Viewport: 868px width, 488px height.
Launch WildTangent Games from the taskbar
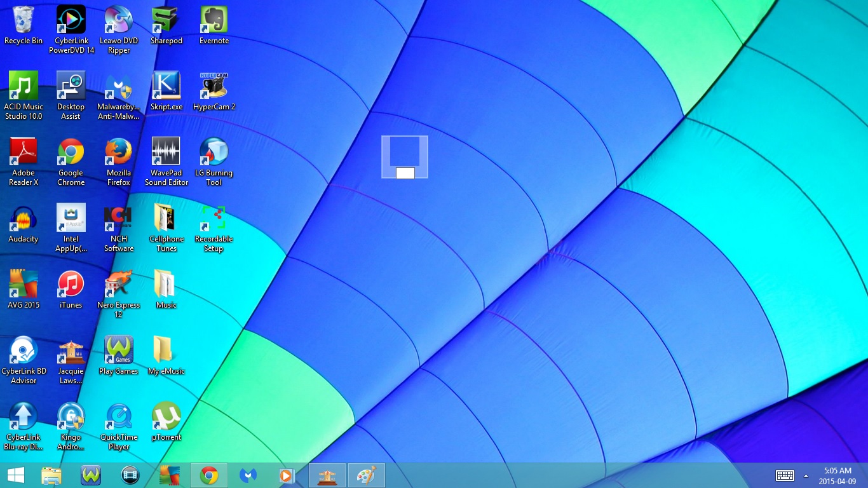[91, 475]
